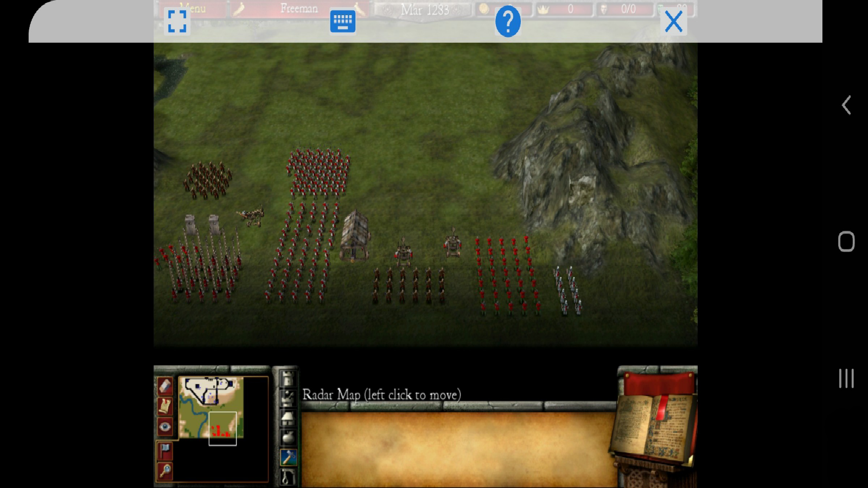Open the house town buildings category
868x488 pixels.
pyautogui.click(x=288, y=418)
